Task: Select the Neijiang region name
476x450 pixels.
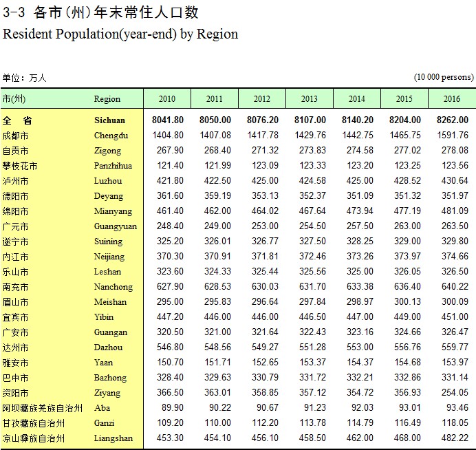Action: coord(109,257)
